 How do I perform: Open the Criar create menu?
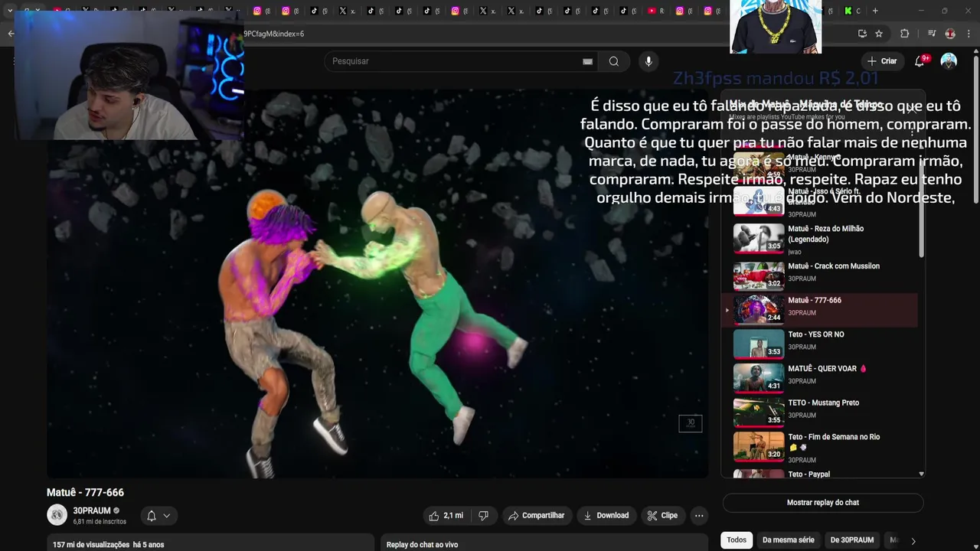(x=882, y=61)
